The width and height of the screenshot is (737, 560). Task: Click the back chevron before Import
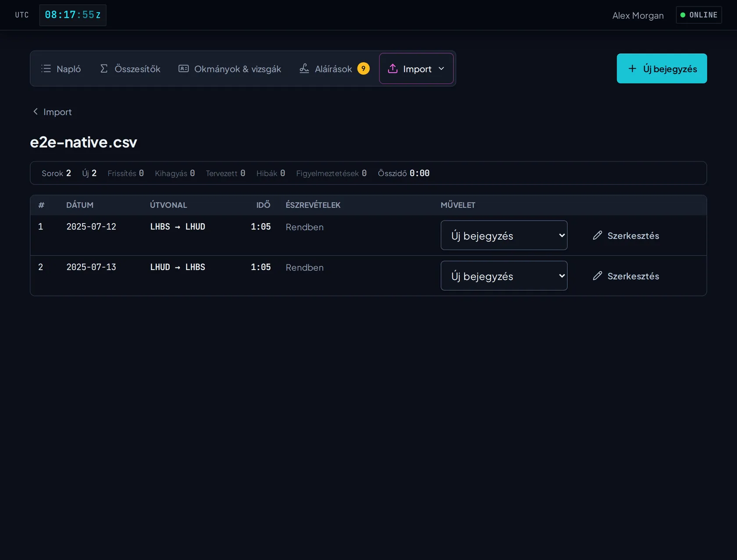tap(36, 112)
